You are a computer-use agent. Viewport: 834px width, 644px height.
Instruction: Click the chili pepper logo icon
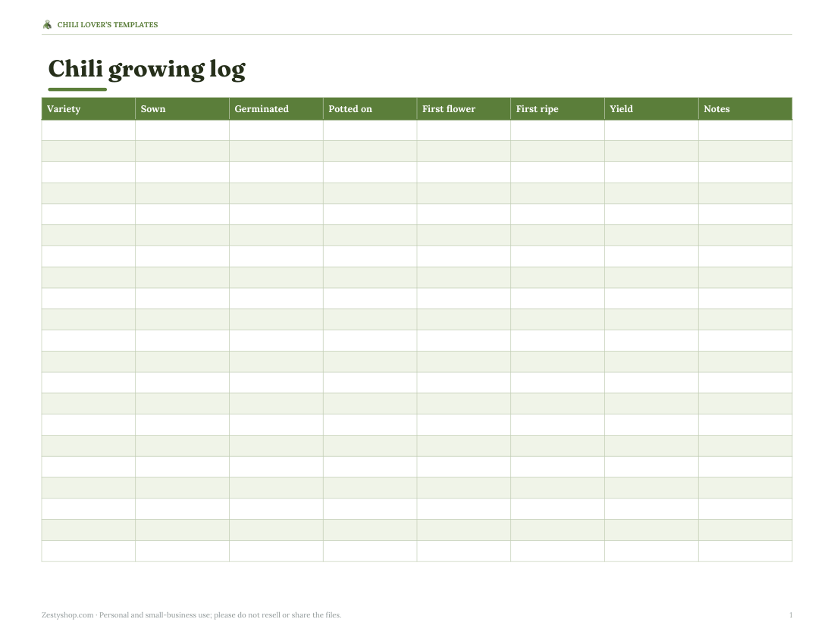47,24
